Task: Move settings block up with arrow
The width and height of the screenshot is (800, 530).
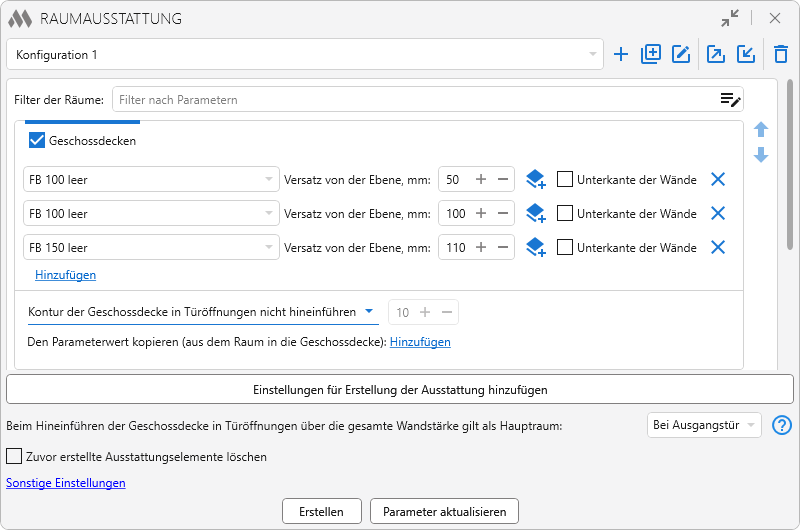Action: pyautogui.click(x=761, y=130)
